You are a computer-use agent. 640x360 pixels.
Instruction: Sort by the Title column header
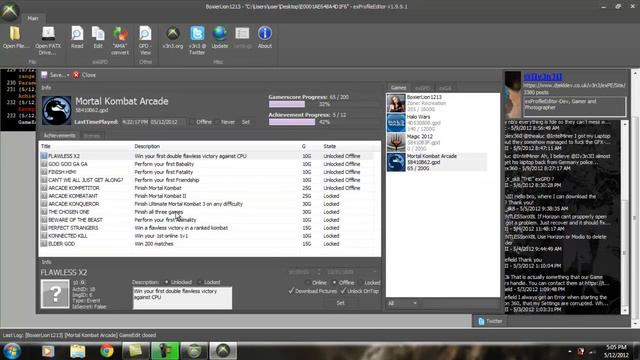[x=86, y=146]
